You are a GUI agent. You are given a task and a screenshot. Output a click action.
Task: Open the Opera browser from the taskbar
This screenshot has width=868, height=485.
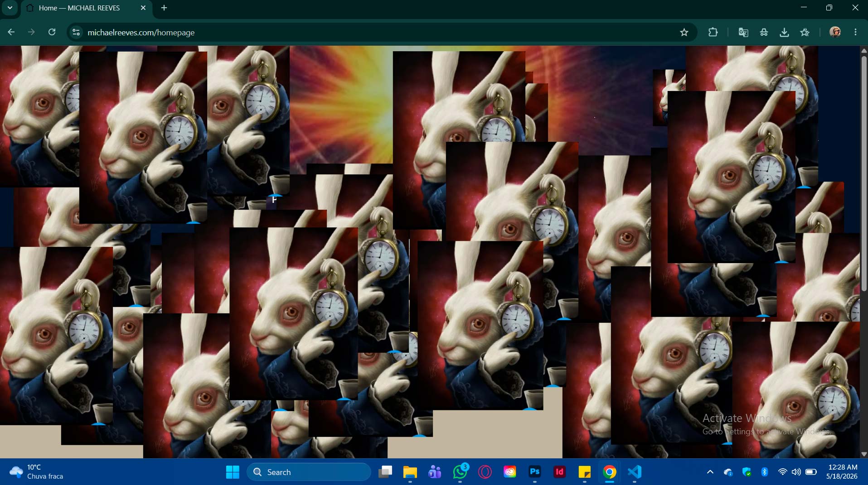click(x=485, y=472)
